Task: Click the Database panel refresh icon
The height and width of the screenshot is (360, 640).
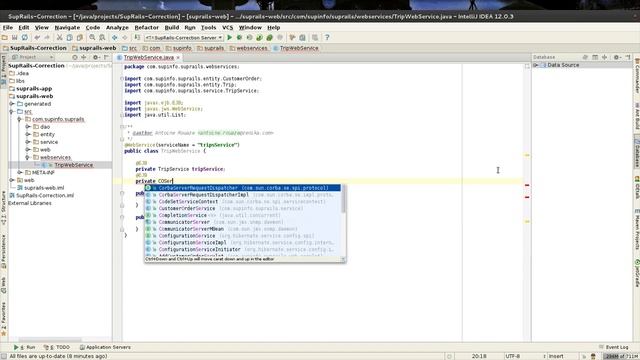Action: click(x=585, y=57)
